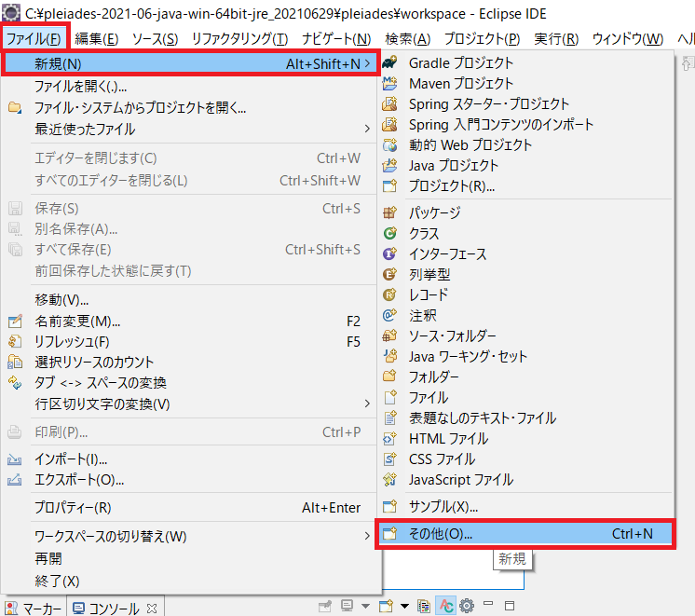
Task: Click the リフレッシュ(F) refresh icon
Action: point(15,341)
